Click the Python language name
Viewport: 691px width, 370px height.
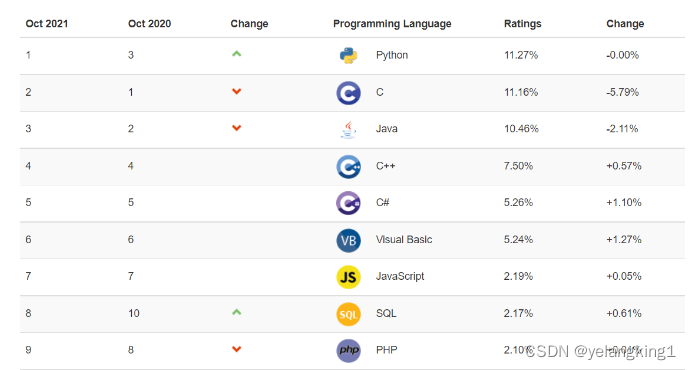point(392,56)
